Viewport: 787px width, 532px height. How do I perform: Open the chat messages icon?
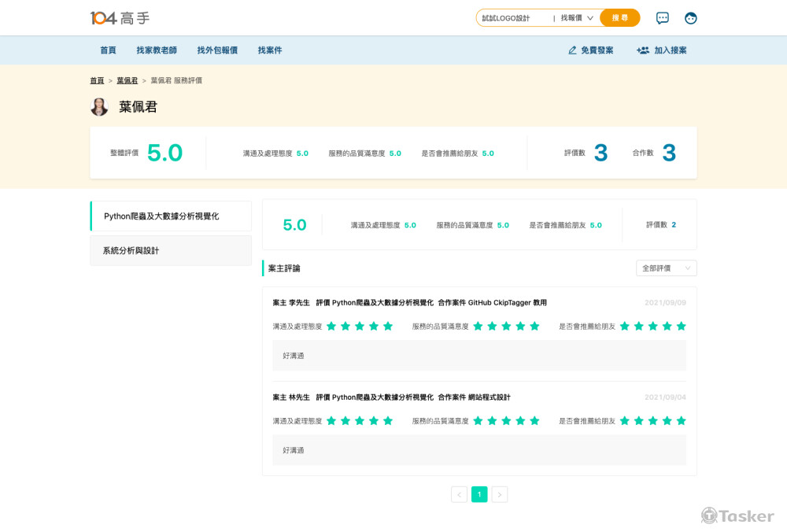click(663, 18)
